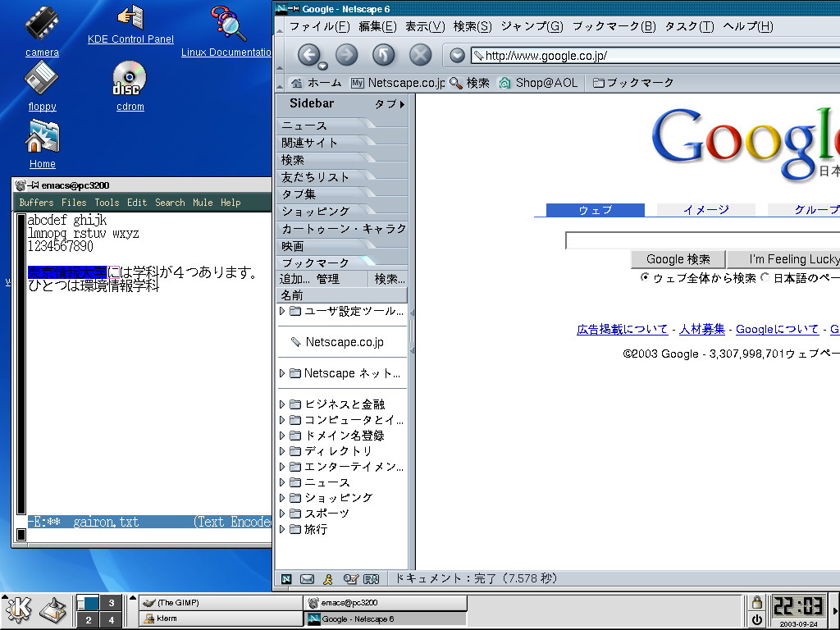Image resolution: width=840 pixels, height=630 pixels.
Task: Click the Netscape Back arrow button
Action: (x=308, y=55)
